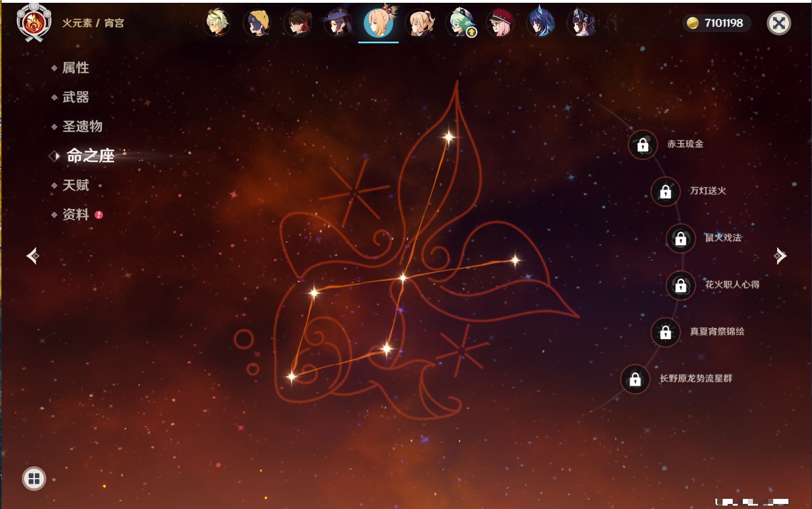Click the bottom-left star of the constellation
812x509 pixels.
(x=291, y=376)
